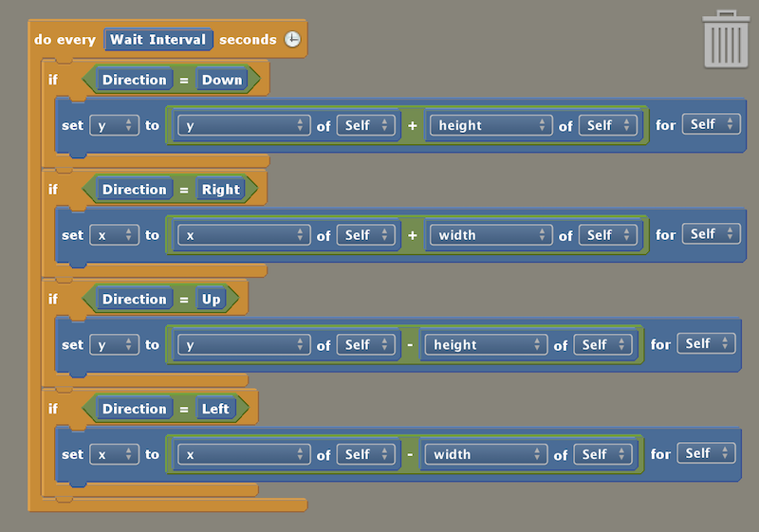Image resolution: width=759 pixels, height=532 pixels.
Task: Click the 'do every' block header text
Action: [x=65, y=40]
